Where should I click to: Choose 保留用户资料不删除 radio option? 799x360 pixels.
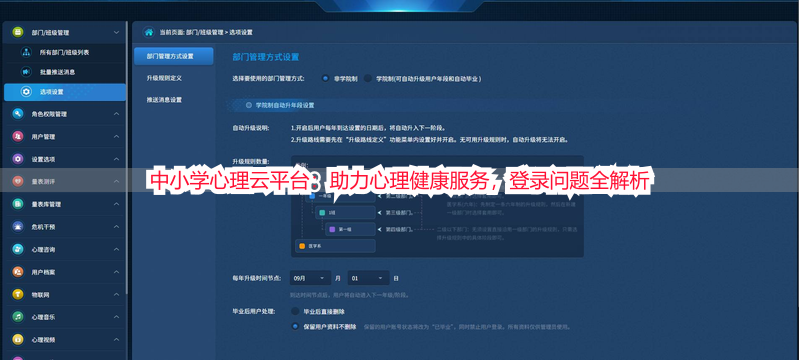click(x=295, y=326)
